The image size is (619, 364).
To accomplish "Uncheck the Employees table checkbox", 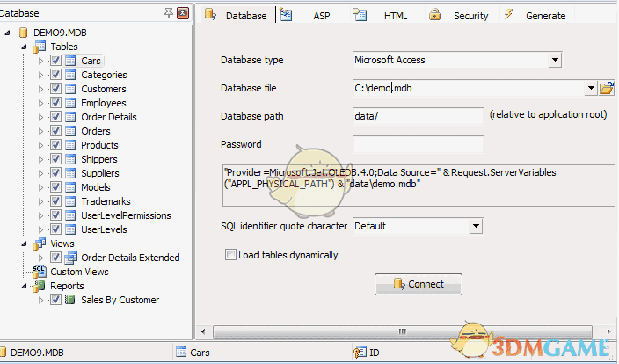I will tap(55, 103).
